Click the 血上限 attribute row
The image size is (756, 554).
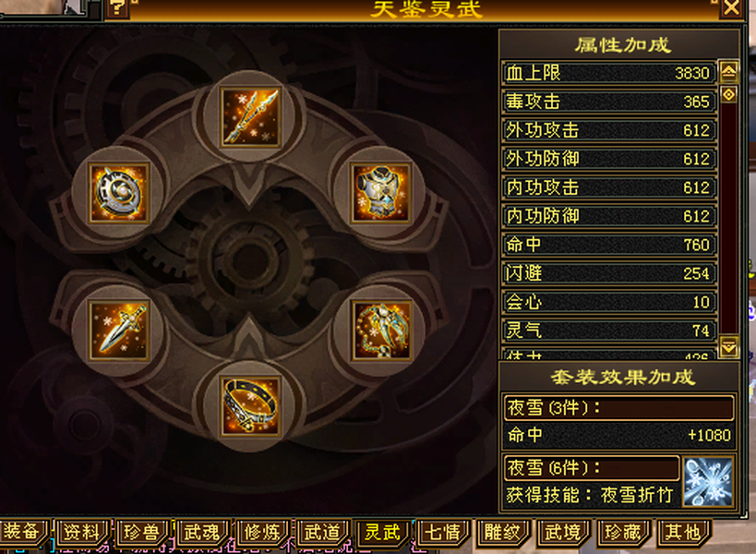(x=609, y=73)
